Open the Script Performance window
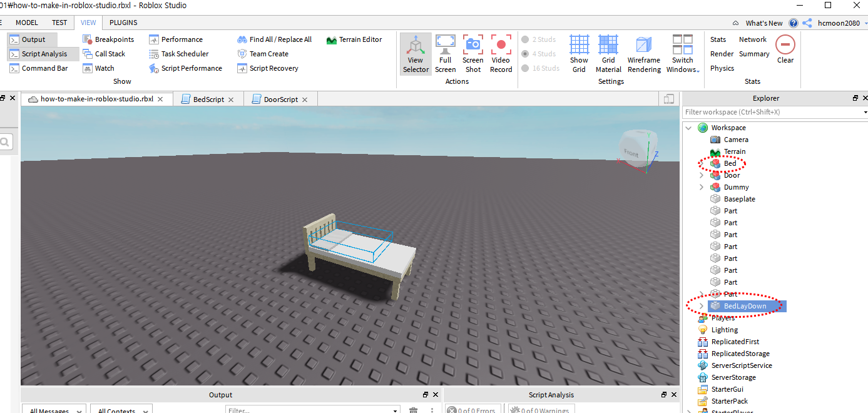 tap(185, 68)
